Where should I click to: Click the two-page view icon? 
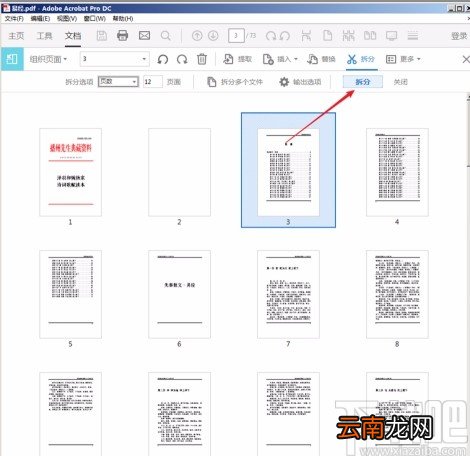[x=370, y=35]
